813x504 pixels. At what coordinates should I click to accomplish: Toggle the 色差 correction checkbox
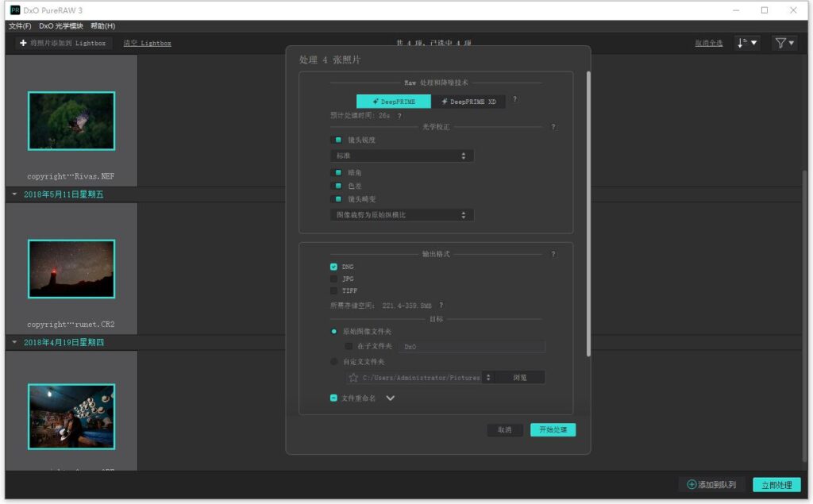click(x=338, y=186)
